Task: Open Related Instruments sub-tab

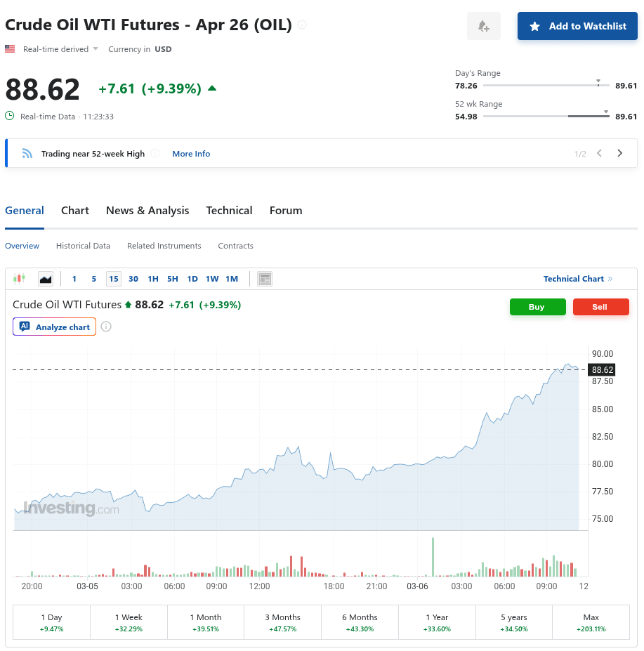Action: coord(164,246)
